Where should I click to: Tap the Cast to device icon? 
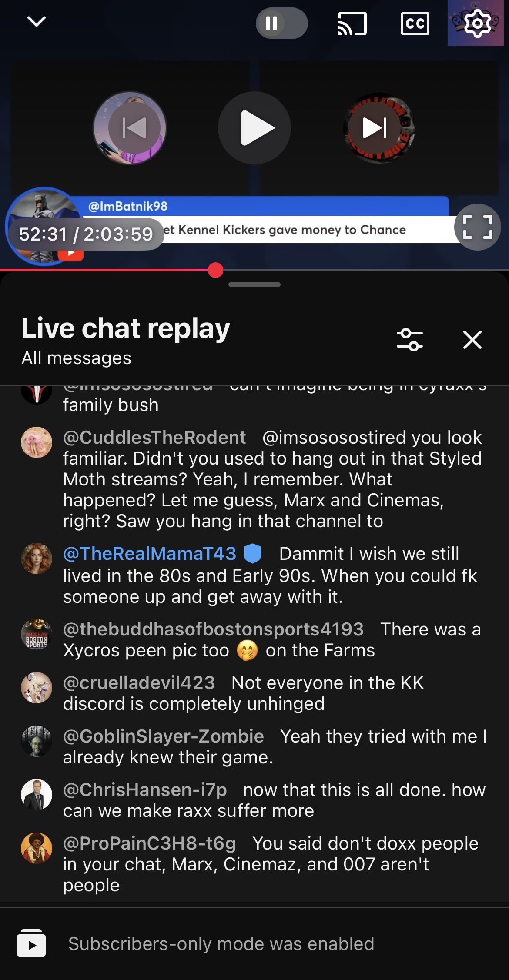coord(352,23)
